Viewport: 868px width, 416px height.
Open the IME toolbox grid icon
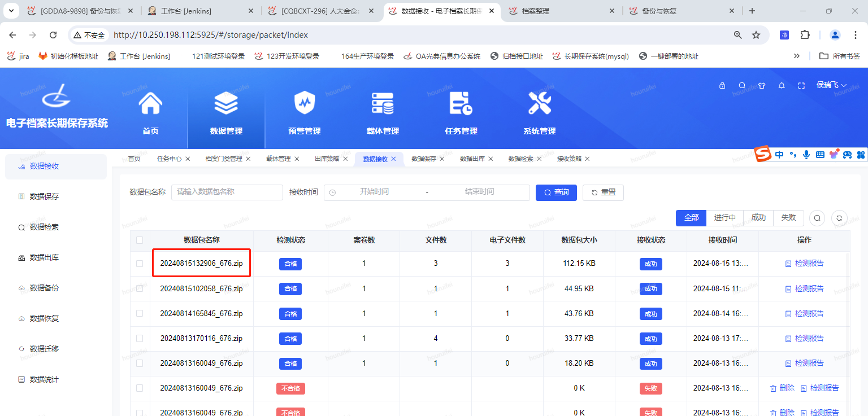point(861,154)
